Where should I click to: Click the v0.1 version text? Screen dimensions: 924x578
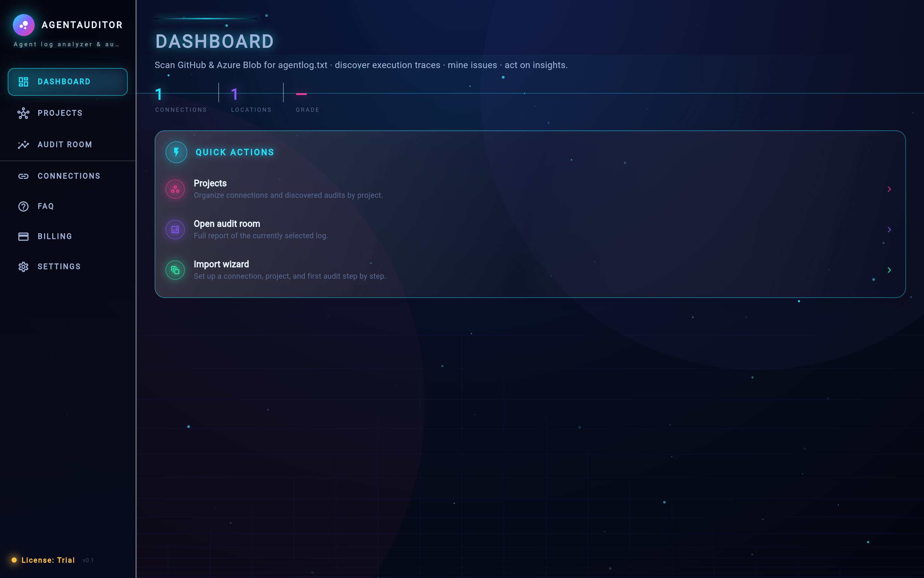tap(88, 560)
